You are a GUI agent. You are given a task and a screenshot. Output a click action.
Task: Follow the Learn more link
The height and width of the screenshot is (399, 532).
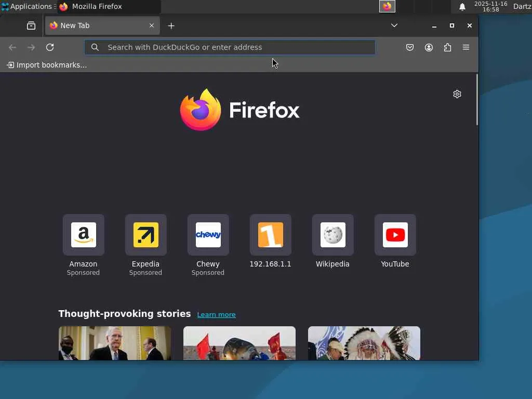(x=217, y=314)
